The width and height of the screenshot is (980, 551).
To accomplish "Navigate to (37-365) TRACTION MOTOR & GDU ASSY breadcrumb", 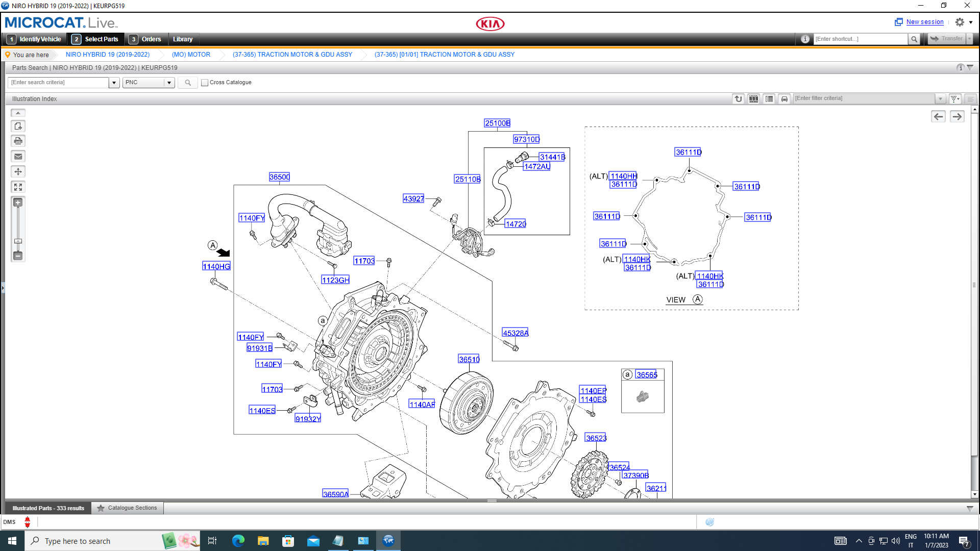I will (292, 55).
